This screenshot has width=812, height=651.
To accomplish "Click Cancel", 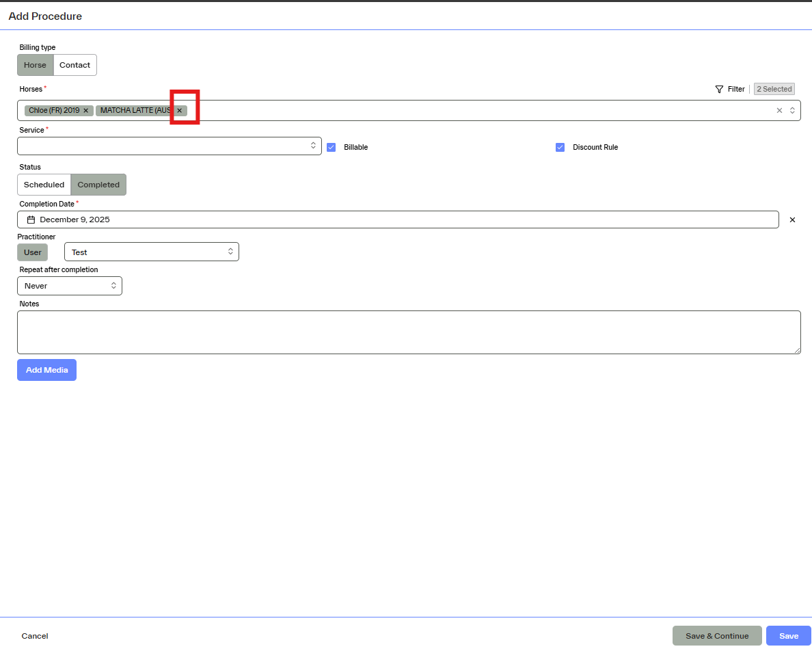I will [x=35, y=636].
